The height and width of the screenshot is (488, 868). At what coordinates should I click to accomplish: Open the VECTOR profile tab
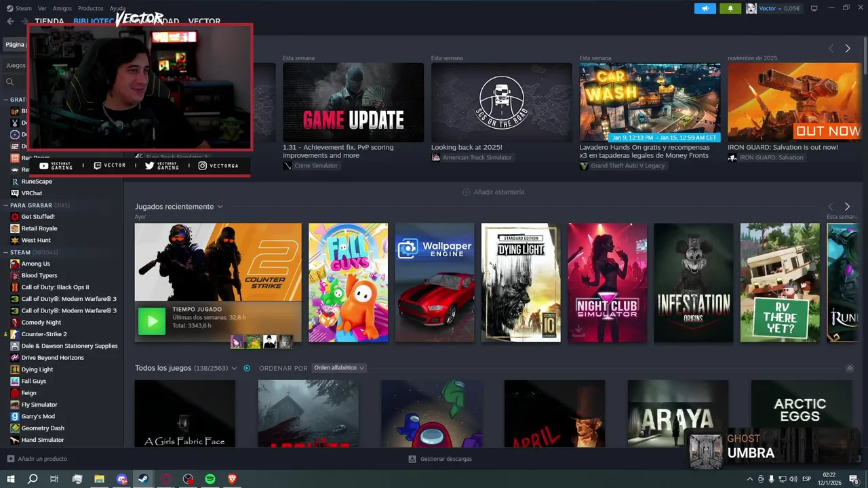(x=204, y=21)
